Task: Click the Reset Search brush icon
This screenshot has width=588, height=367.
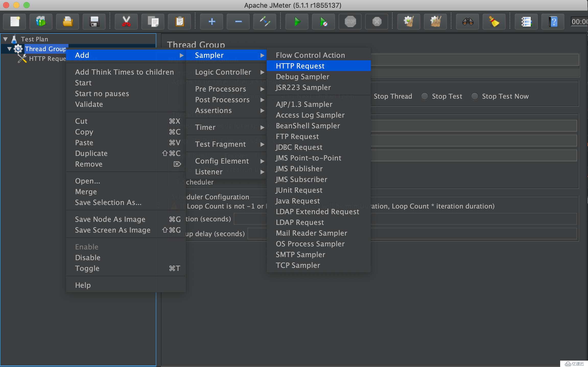Action: pos(494,21)
